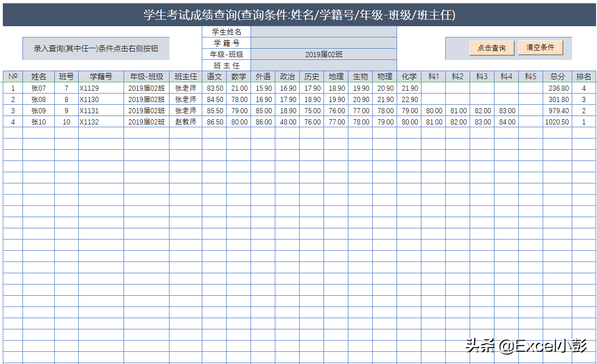Click 数学 score 21.00
597x364 pixels.
[239, 88]
